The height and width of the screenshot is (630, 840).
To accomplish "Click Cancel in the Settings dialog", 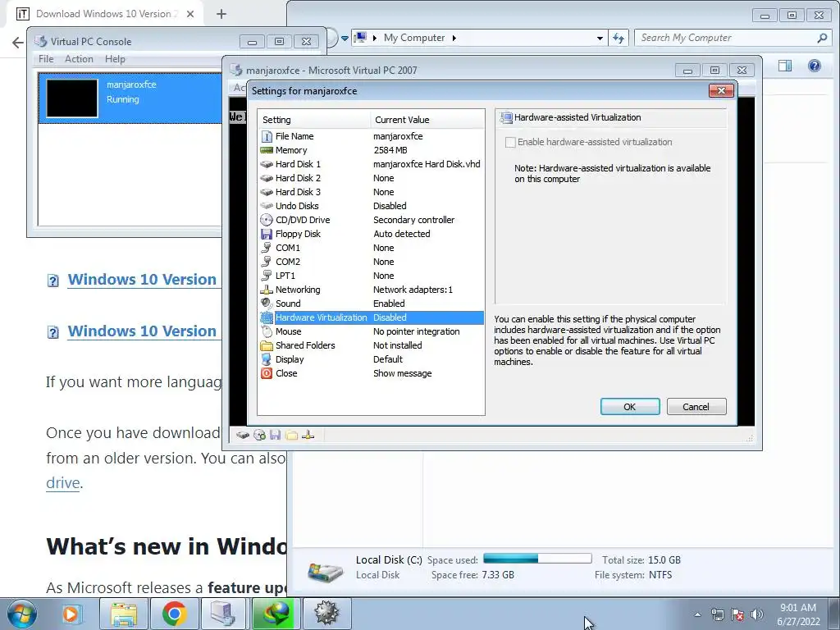I will [696, 407].
